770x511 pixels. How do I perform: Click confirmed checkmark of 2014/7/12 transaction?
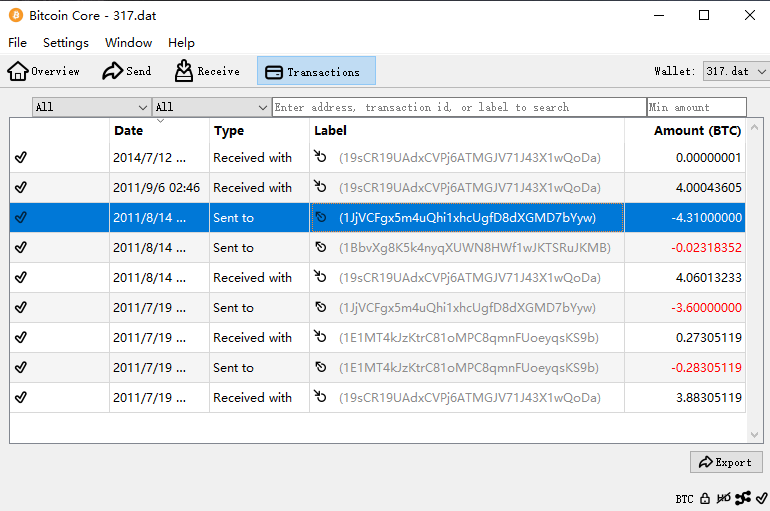[x=21, y=158]
